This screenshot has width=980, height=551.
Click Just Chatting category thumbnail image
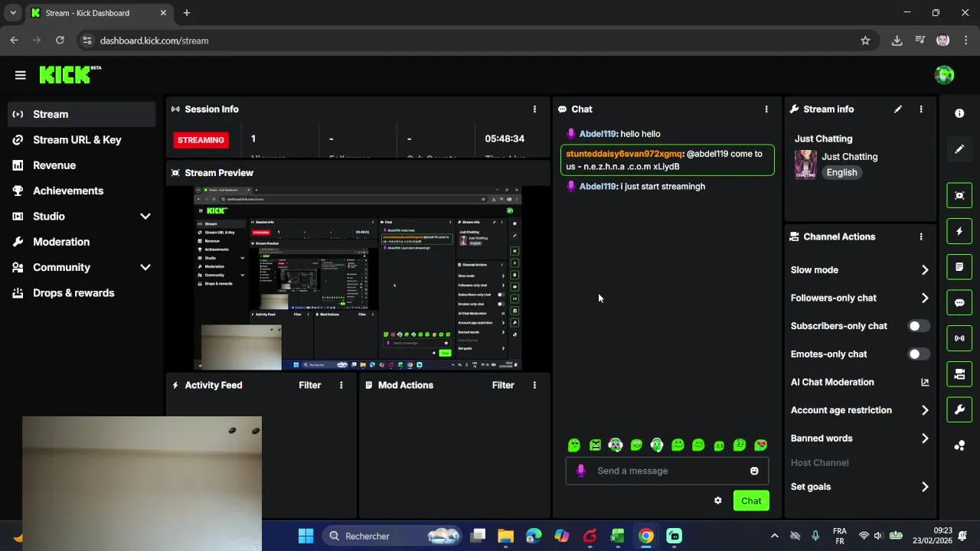[805, 165]
